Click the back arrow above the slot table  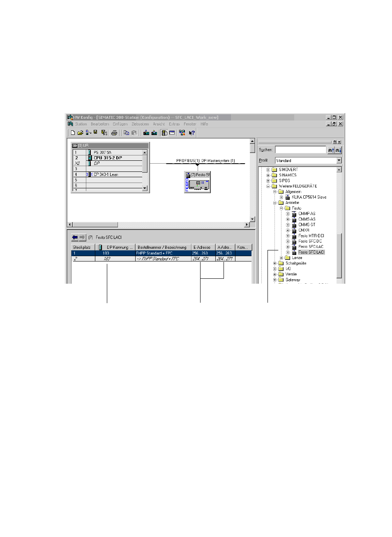pyautogui.click(x=75, y=237)
